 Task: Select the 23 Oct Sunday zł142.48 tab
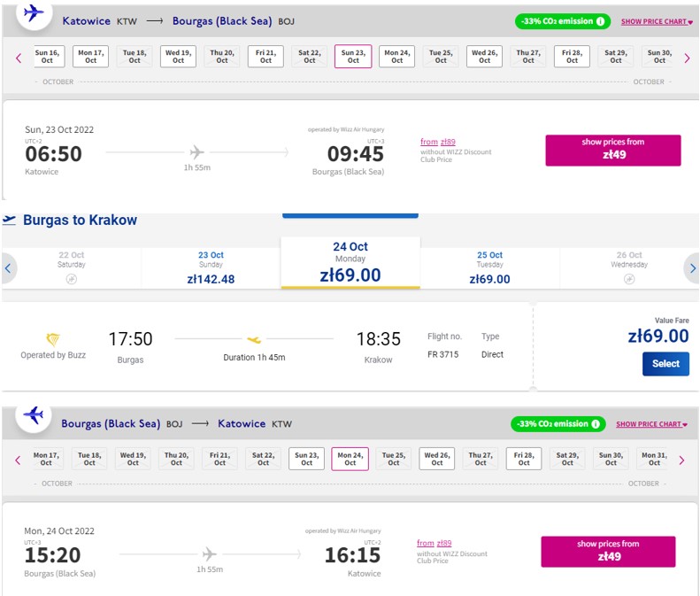point(211,267)
